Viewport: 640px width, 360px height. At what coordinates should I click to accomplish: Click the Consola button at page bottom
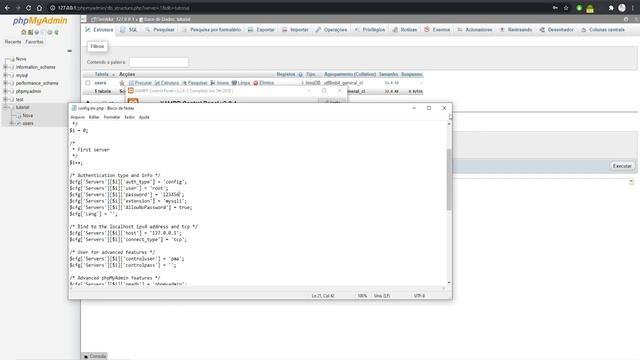pyautogui.click(x=95, y=356)
